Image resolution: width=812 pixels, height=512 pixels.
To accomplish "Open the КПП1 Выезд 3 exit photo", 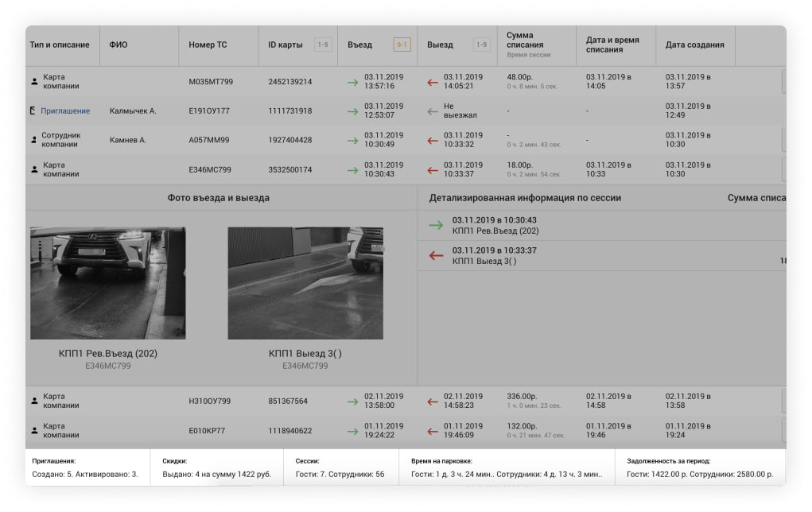I will tap(305, 283).
